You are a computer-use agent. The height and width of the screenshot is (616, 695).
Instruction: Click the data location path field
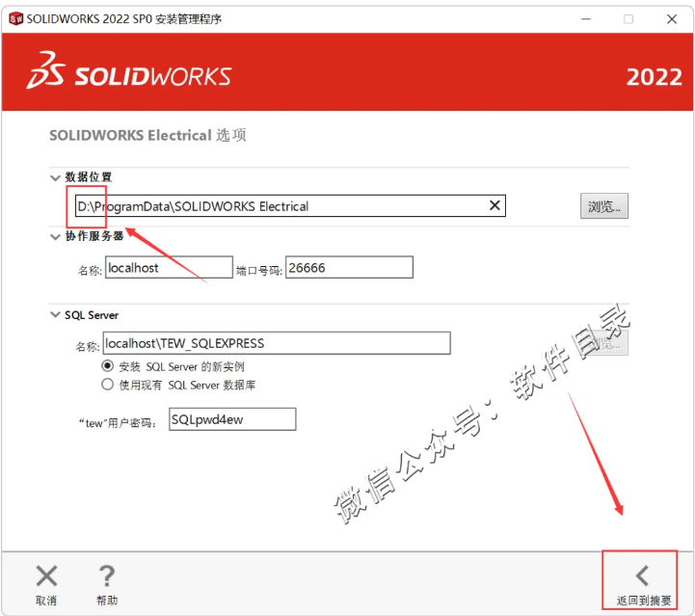[290, 206]
